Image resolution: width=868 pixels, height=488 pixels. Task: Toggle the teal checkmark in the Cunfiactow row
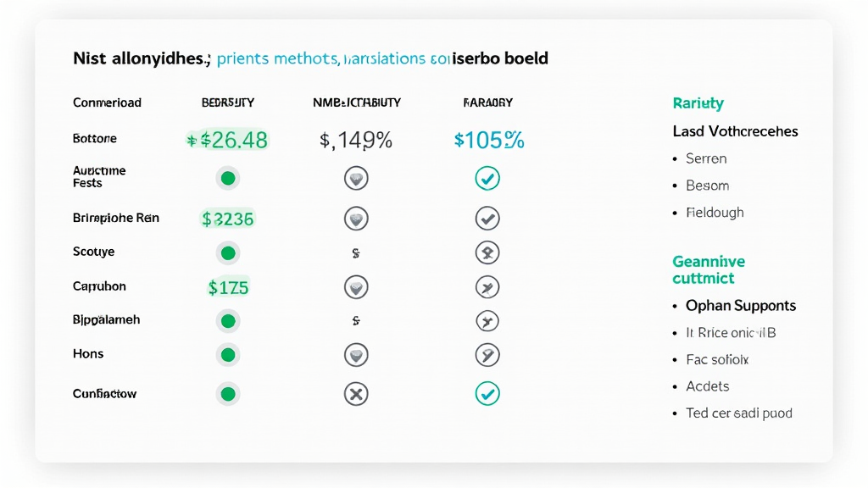point(487,393)
